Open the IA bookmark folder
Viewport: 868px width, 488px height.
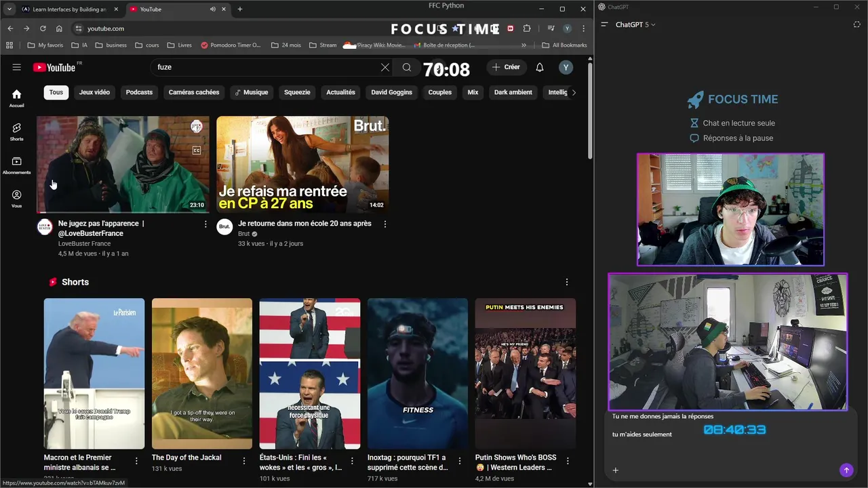(x=79, y=45)
